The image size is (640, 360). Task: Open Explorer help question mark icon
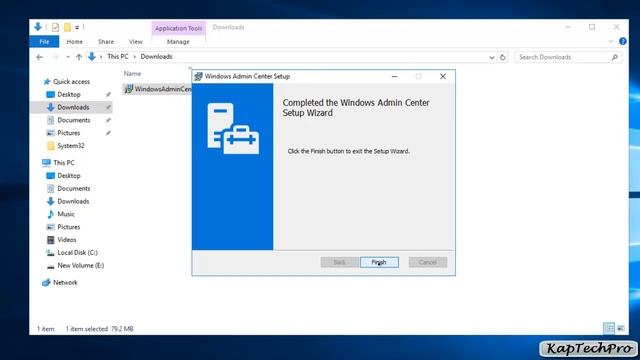pos(622,41)
